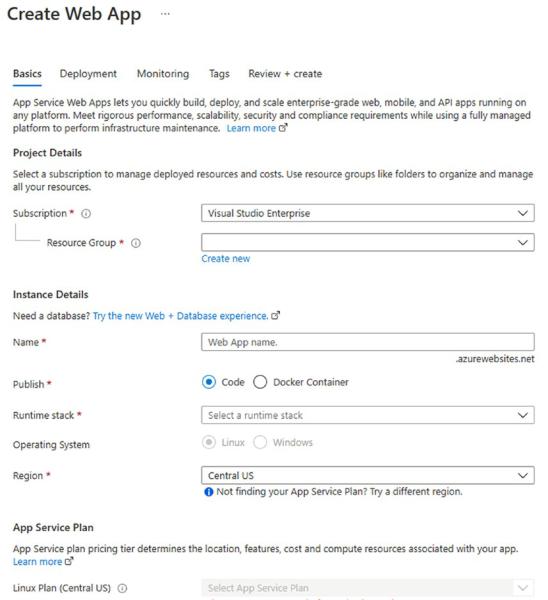
Task: Click Create new resource group link
Action: tap(226, 259)
